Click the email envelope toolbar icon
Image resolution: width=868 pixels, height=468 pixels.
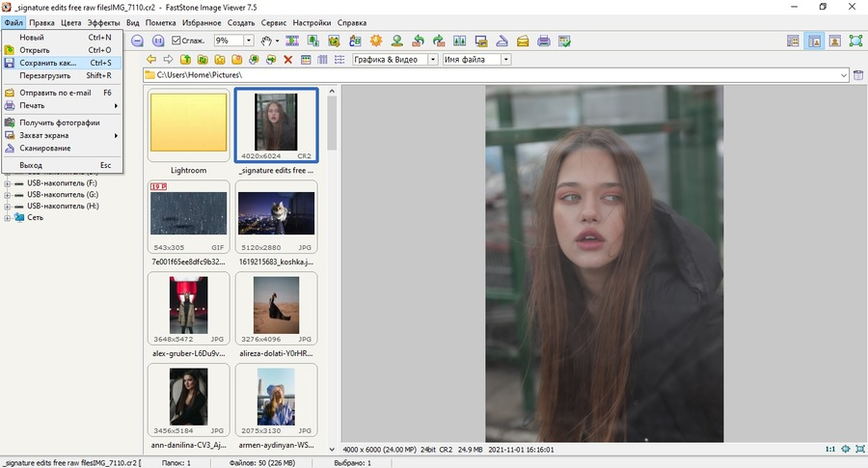coord(523,41)
